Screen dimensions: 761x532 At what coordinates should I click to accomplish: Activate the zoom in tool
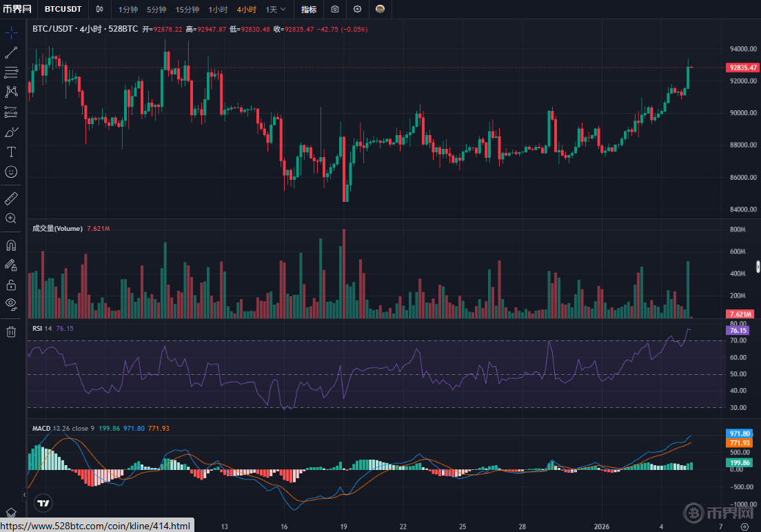click(11, 218)
